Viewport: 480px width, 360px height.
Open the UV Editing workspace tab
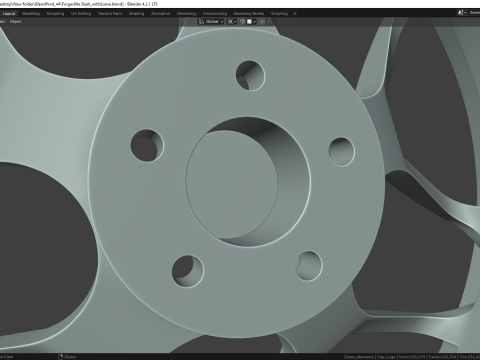click(81, 14)
